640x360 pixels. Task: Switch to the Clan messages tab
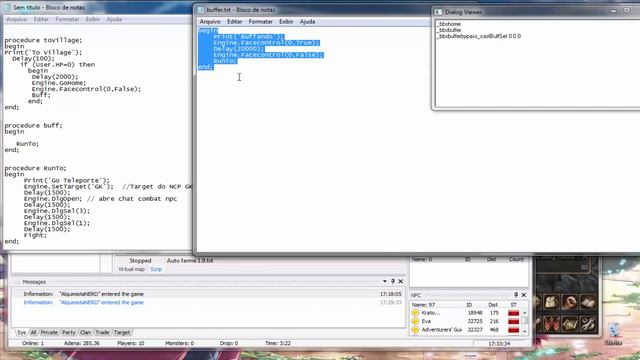click(85, 333)
